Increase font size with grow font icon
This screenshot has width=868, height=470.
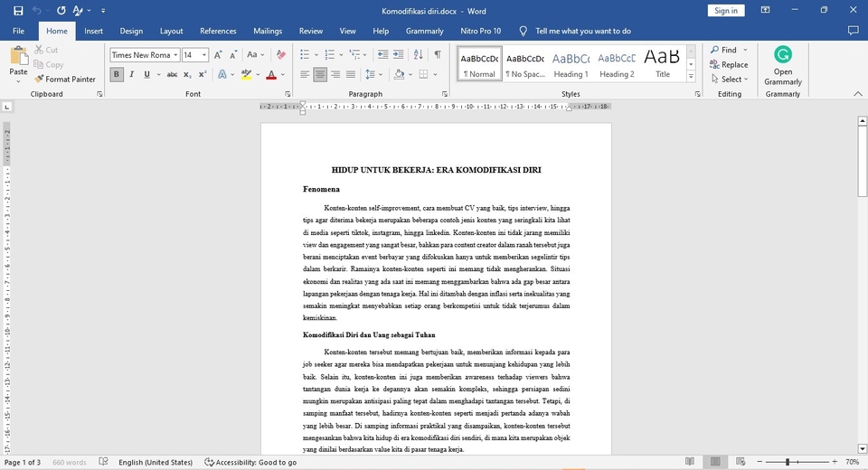click(x=218, y=55)
